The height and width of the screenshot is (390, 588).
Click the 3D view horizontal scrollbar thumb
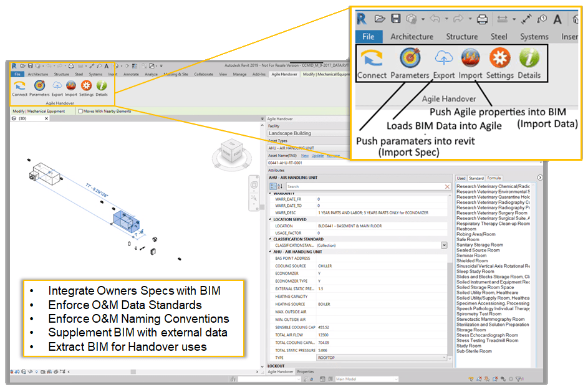pos(133,372)
